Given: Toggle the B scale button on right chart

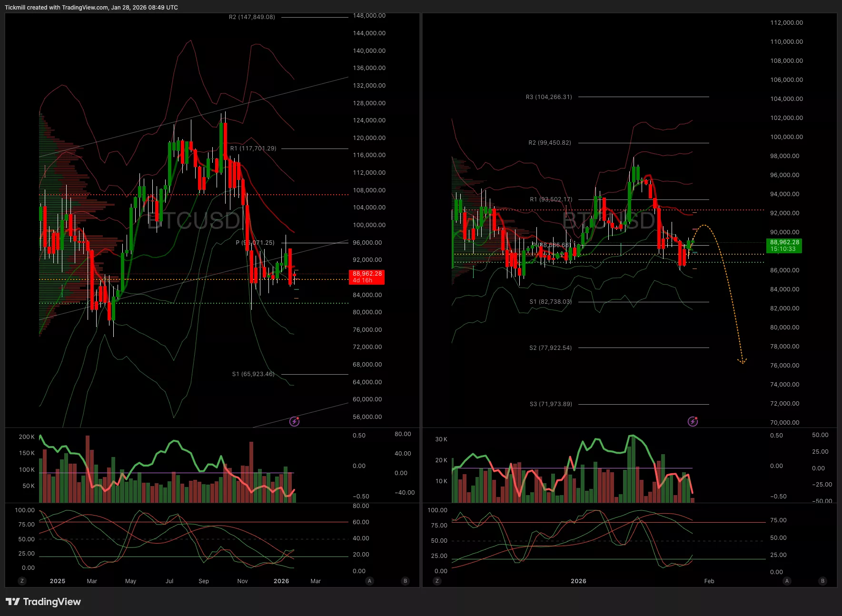Looking at the screenshot, I should pos(822,581).
